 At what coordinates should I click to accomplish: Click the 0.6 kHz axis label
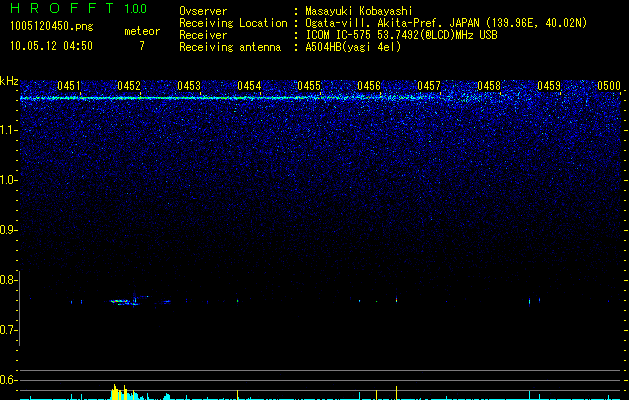[7, 380]
